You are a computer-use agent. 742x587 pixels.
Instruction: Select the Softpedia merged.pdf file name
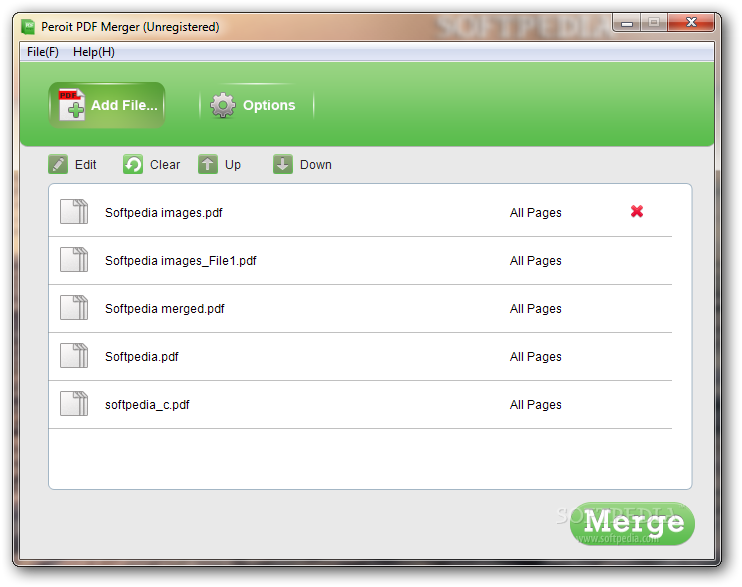coord(165,309)
